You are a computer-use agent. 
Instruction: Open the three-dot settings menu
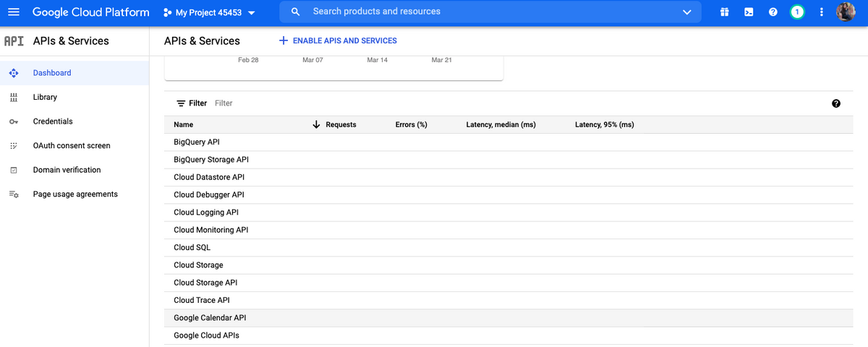click(x=821, y=12)
